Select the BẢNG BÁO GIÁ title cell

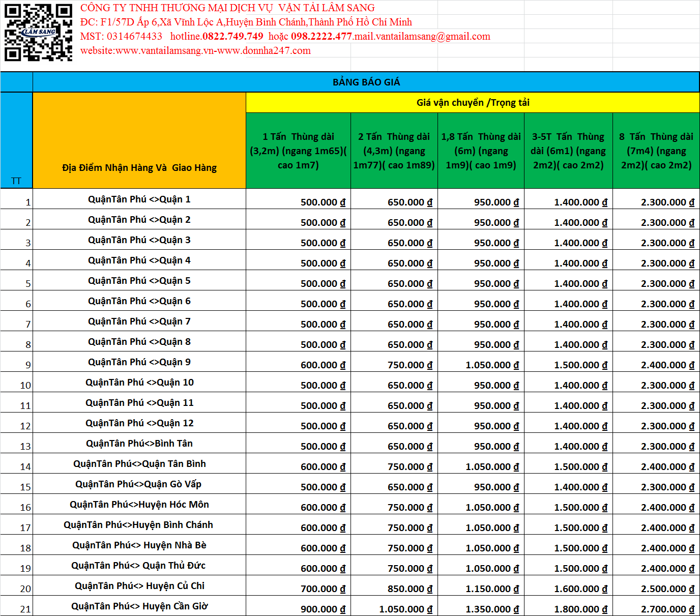click(x=366, y=82)
